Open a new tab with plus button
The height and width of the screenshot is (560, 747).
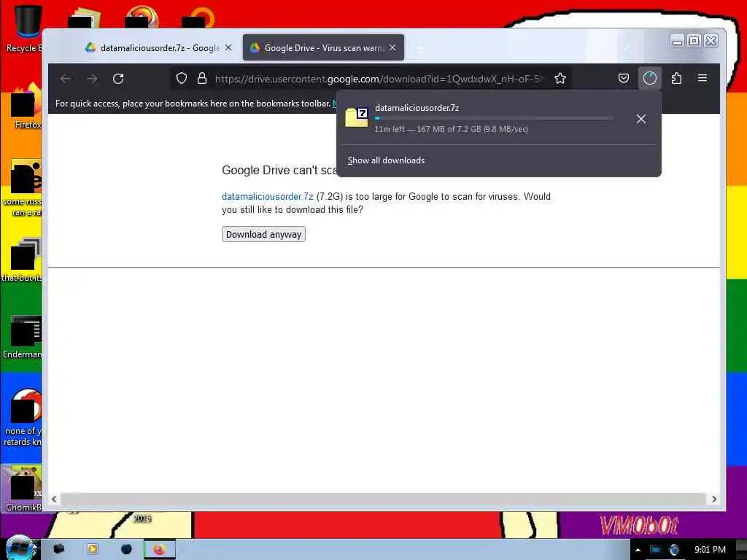pyautogui.click(x=421, y=48)
